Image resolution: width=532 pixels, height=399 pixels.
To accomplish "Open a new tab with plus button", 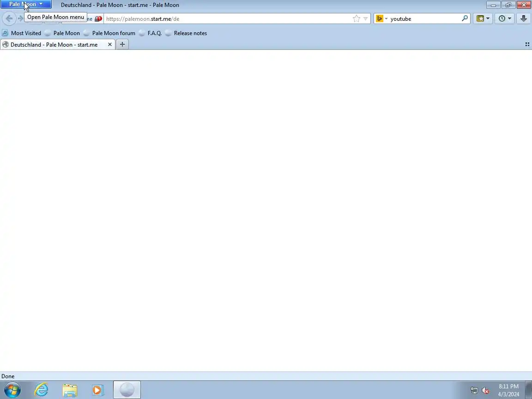I will (x=122, y=44).
